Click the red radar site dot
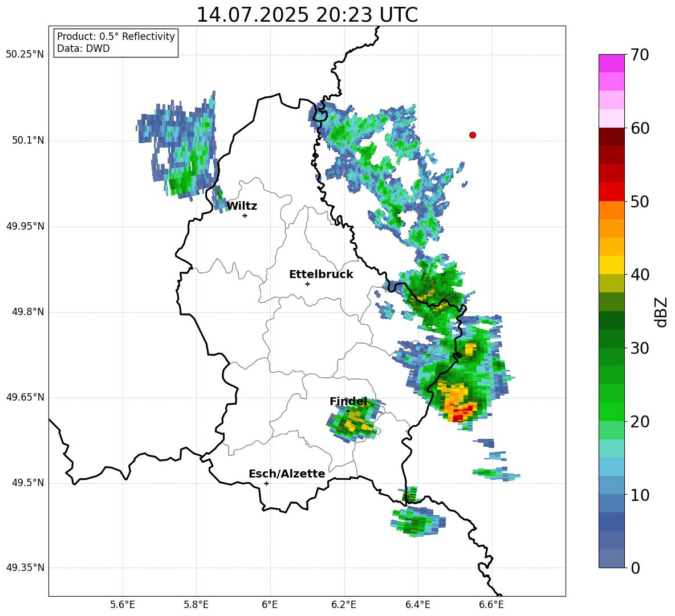Image resolution: width=675 pixels, height=616 pixels. [x=472, y=135]
